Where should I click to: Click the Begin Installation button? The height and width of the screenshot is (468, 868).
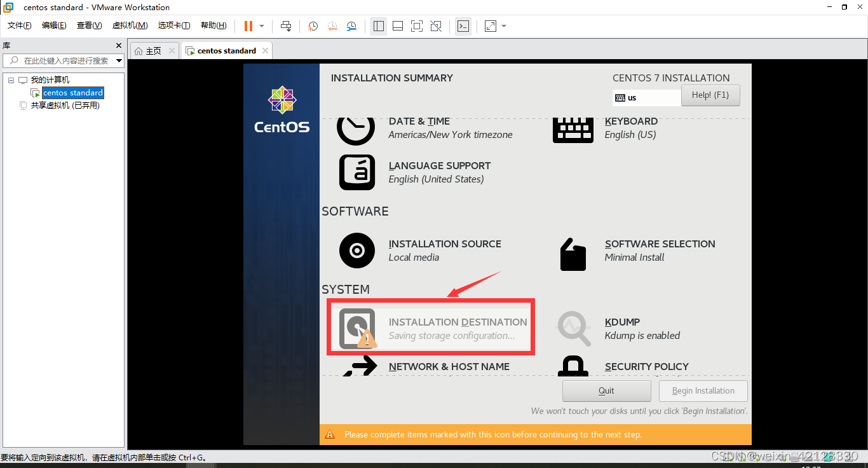[x=703, y=390]
